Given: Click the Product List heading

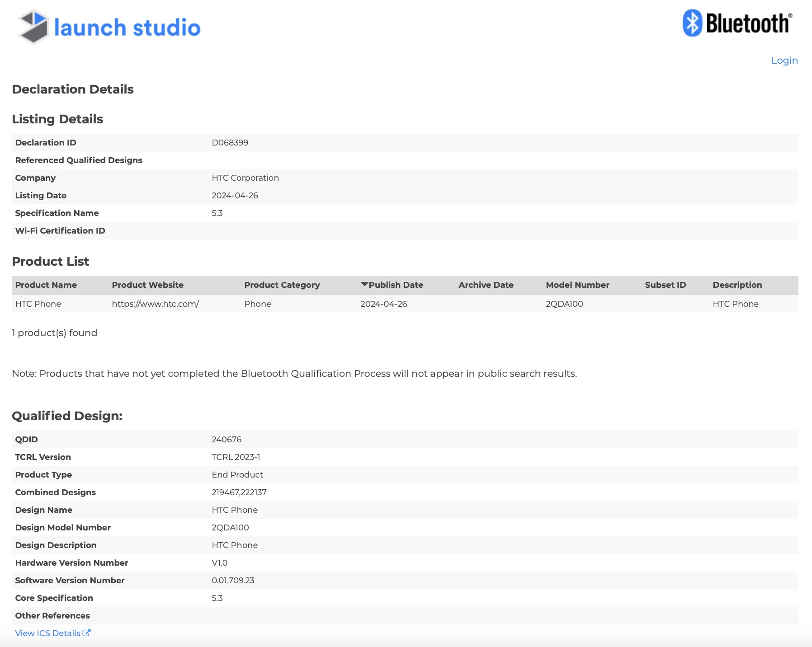Looking at the screenshot, I should coord(51,261).
